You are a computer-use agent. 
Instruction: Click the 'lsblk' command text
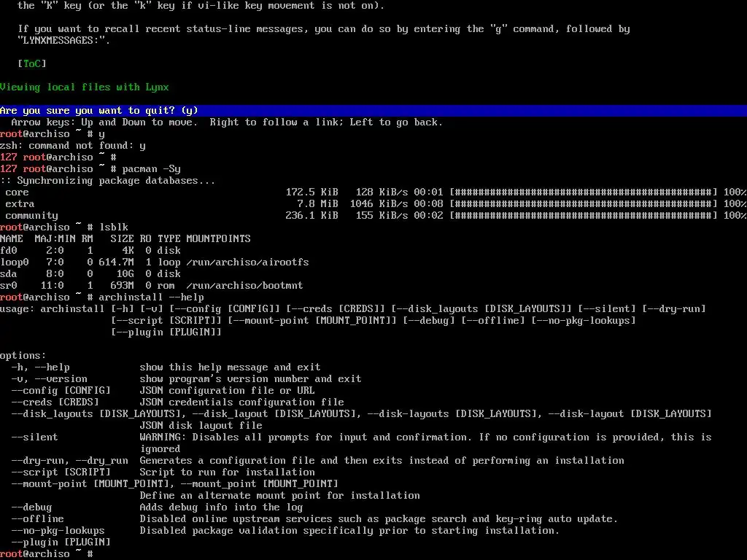pos(113,227)
